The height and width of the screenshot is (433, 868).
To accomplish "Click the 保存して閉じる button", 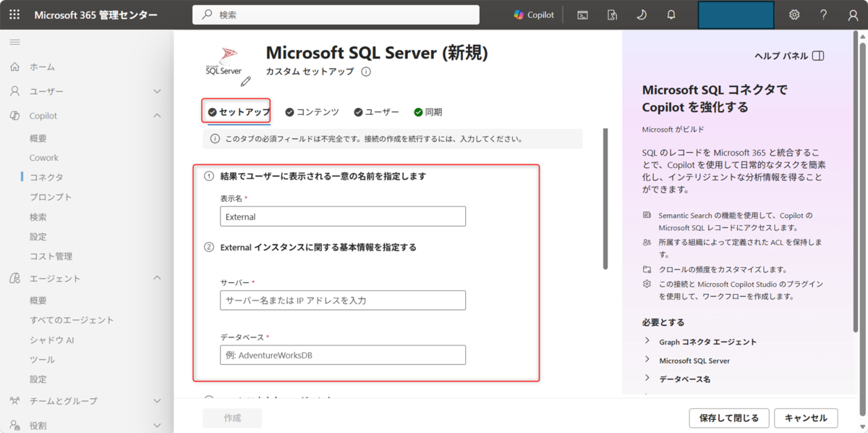I will click(728, 418).
